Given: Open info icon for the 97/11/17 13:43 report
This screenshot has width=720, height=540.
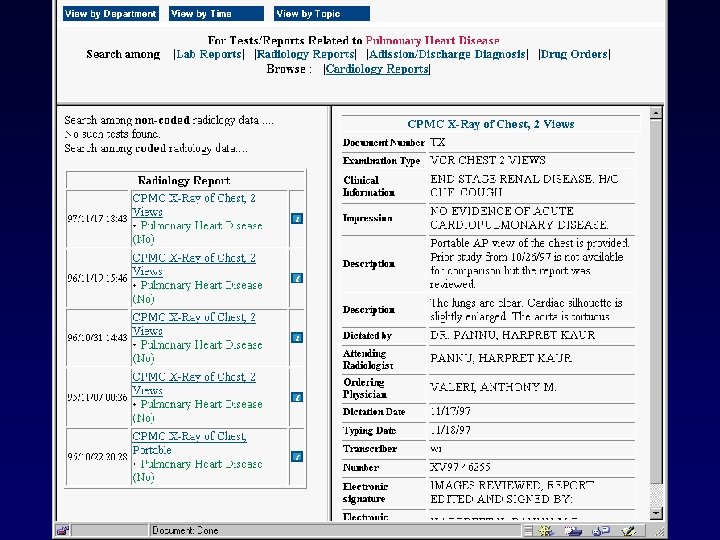Looking at the screenshot, I should point(297,219).
